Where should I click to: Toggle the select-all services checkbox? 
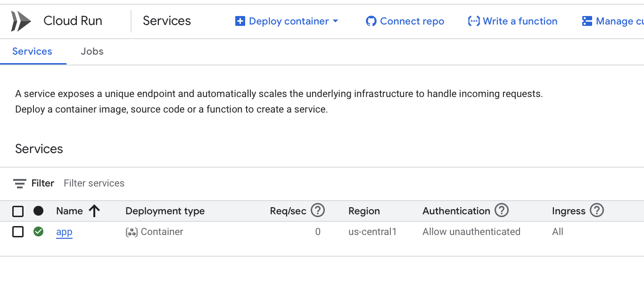click(18, 211)
